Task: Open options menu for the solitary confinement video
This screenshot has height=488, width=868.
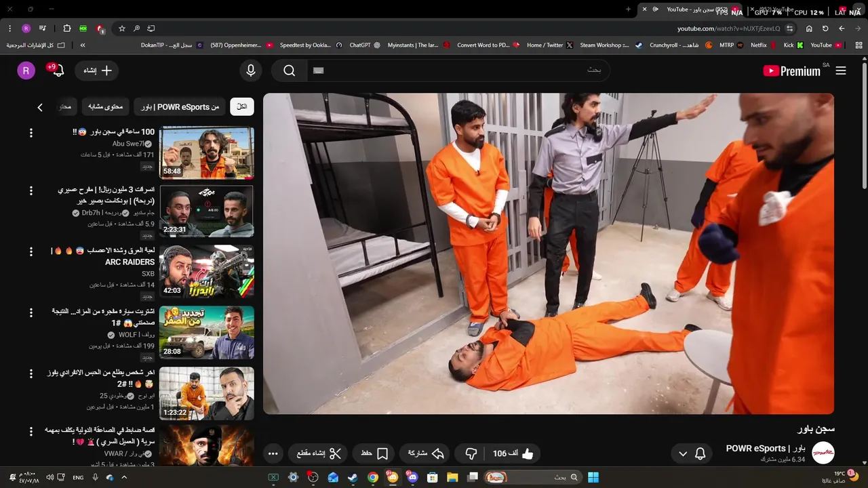Action: pos(31,373)
